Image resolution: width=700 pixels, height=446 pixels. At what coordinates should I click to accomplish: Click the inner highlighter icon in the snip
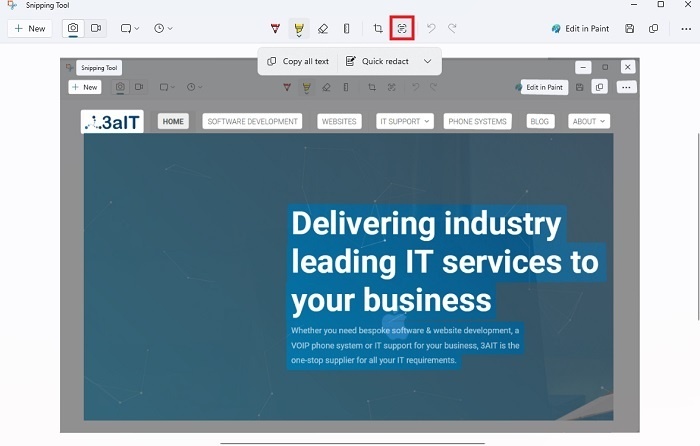[306, 88]
